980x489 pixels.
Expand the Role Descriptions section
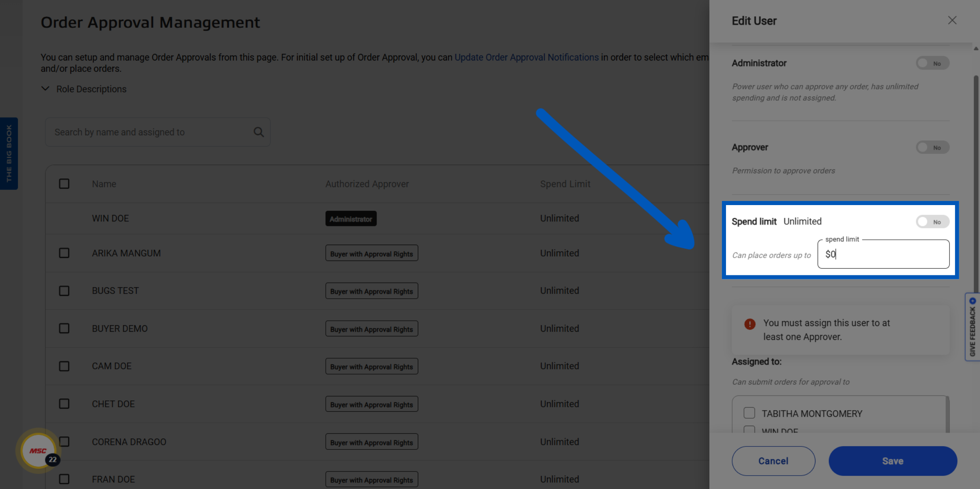tap(84, 89)
